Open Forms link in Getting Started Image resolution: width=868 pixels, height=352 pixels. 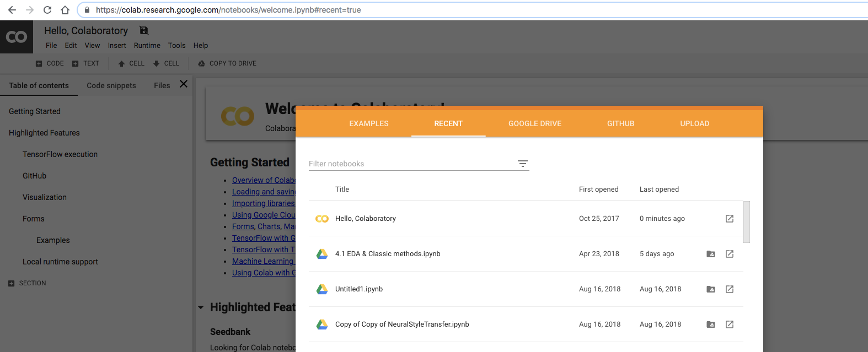pos(243,226)
